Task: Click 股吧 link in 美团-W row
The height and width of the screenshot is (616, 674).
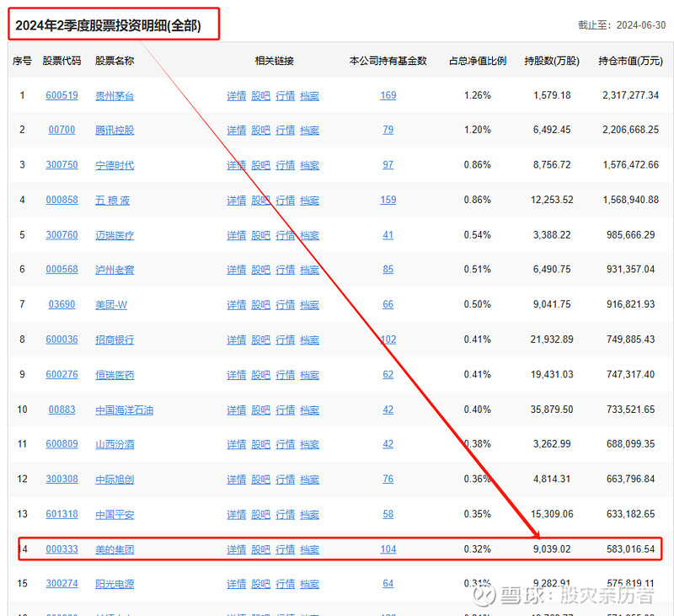Action: [x=260, y=305]
